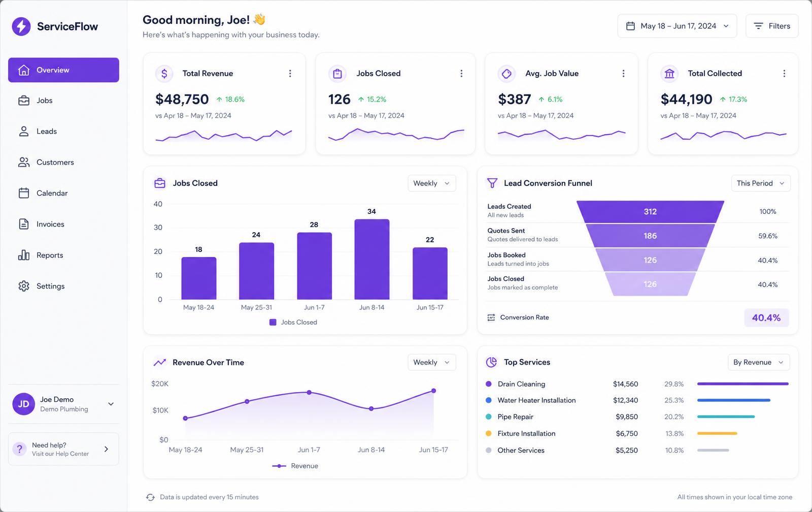Click the 59.6% Quotes Sent percentage
This screenshot has height=512, width=812.
point(768,236)
